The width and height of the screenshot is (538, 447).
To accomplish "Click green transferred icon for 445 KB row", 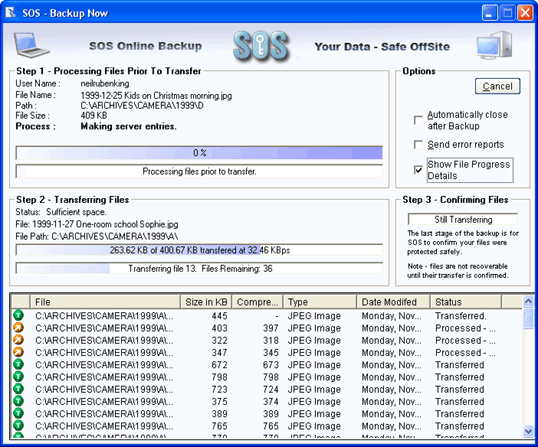I will pyautogui.click(x=18, y=315).
